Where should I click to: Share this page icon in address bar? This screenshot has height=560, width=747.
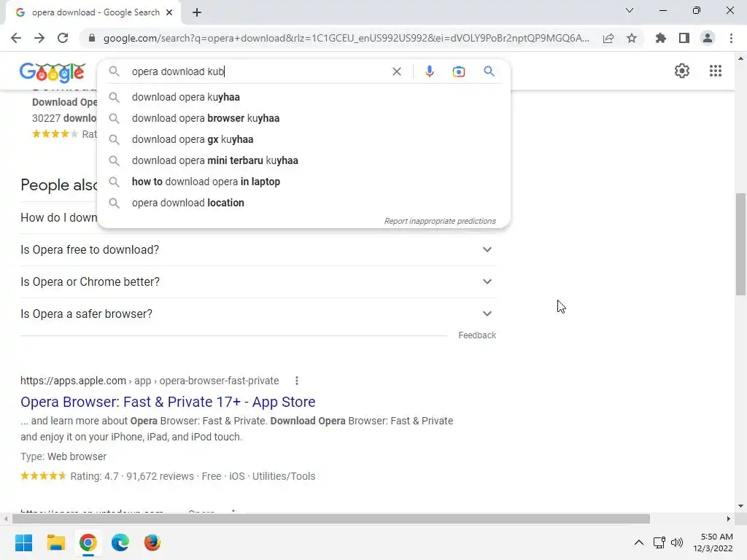point(608,38)
